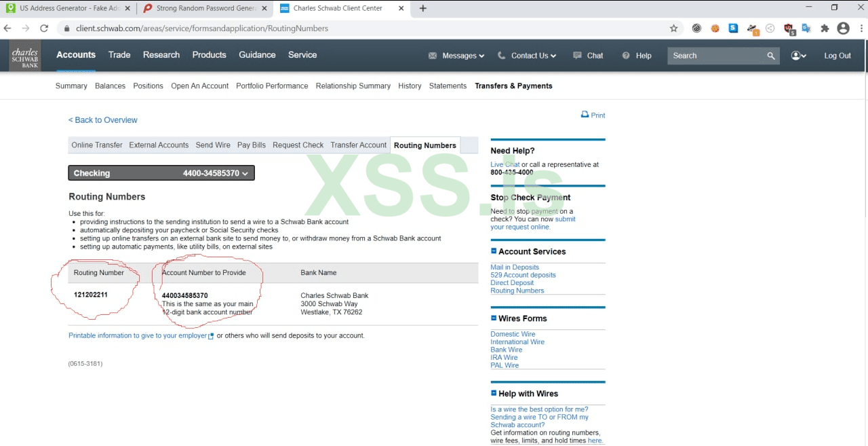
Task: Open the Checking account dropdown
Action: [161, 173]
